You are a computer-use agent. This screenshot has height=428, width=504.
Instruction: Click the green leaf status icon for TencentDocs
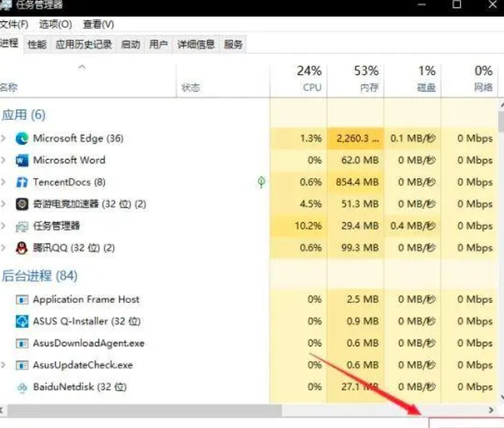(262, 182)
